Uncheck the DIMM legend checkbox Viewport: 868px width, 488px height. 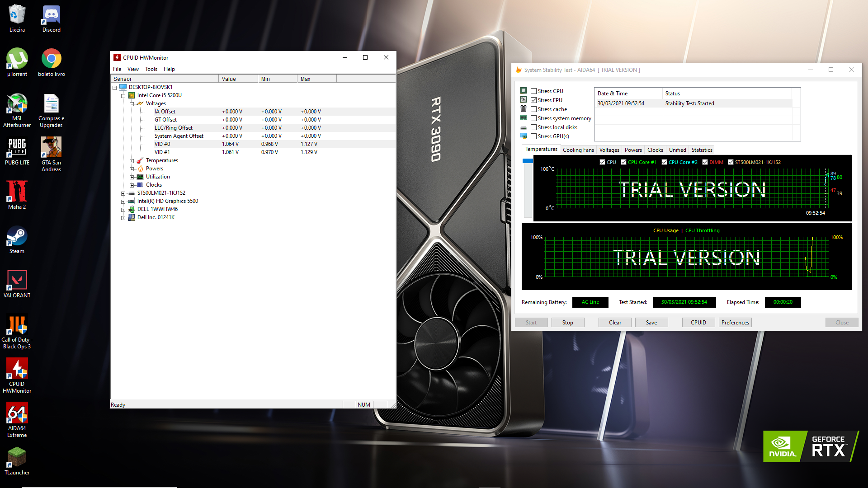705,162
